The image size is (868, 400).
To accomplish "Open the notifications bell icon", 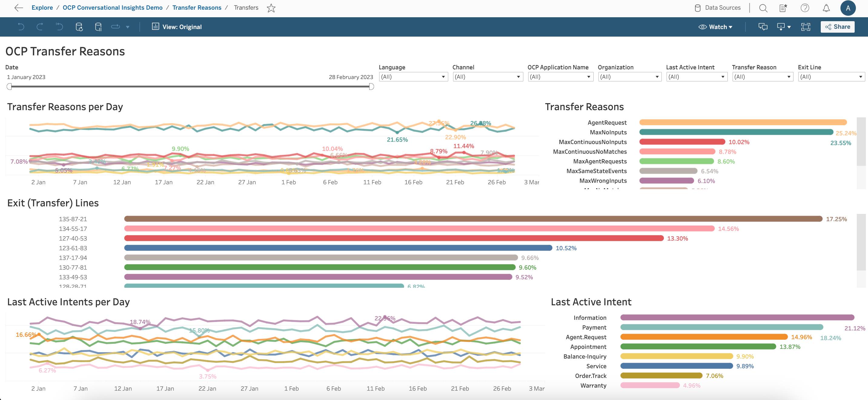I will [x=826, y=8].
